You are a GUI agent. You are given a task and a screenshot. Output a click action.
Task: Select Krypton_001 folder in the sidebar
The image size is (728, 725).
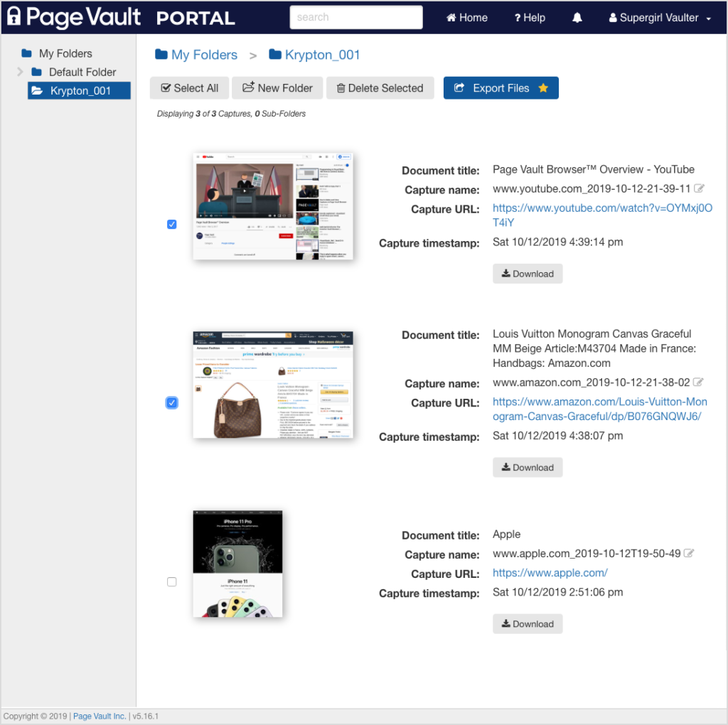point(79,90)
